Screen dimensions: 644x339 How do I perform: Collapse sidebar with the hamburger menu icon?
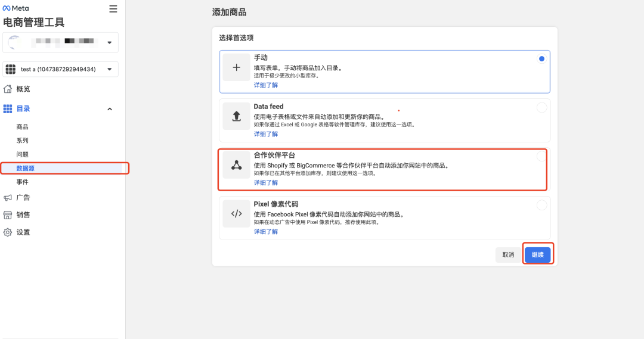click(113, 8)
